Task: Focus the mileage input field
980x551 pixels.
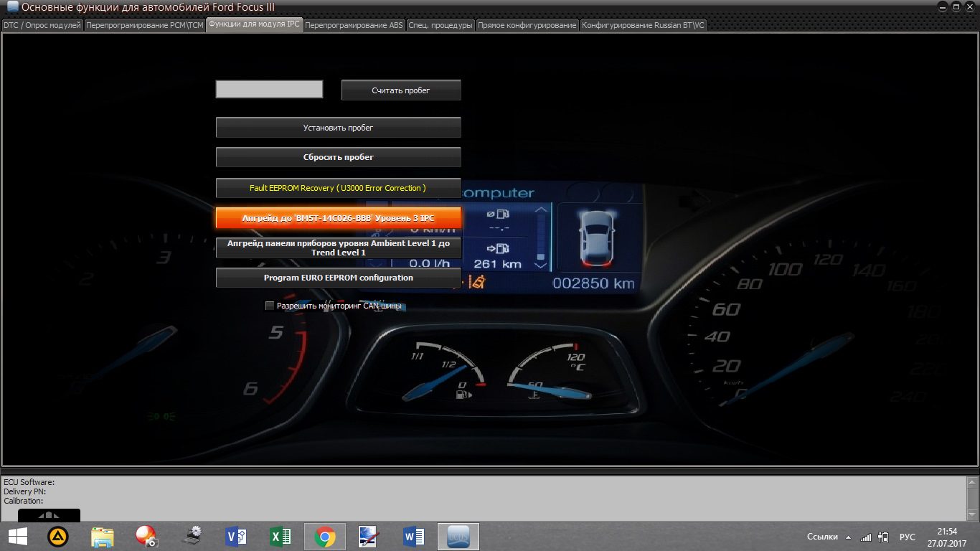Action: point(269,90)
